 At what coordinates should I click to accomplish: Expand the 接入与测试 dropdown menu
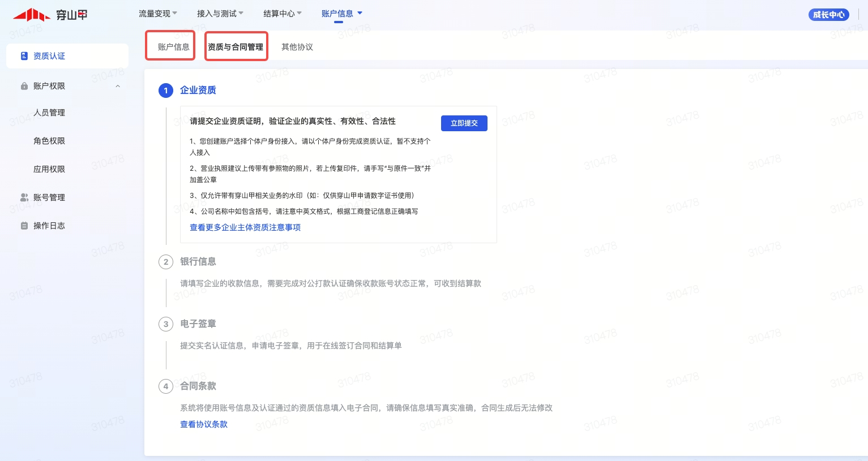[220, 14]
